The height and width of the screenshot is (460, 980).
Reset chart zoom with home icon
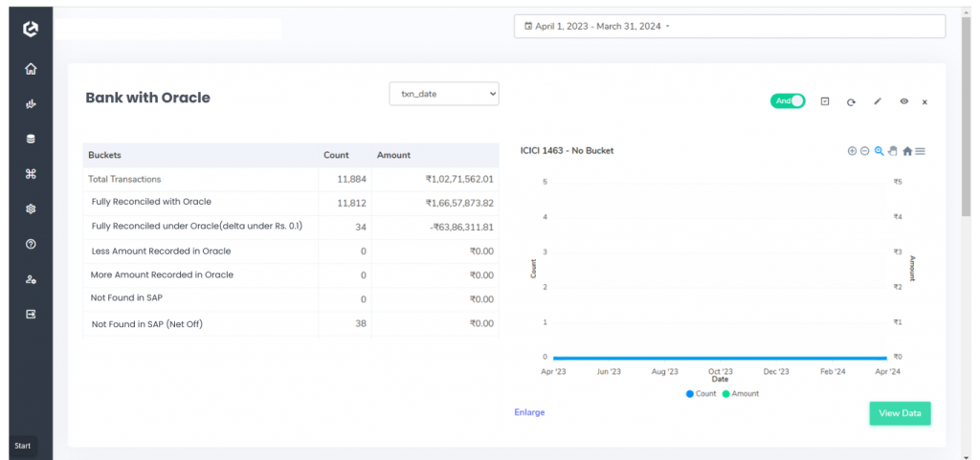[907, 151]
